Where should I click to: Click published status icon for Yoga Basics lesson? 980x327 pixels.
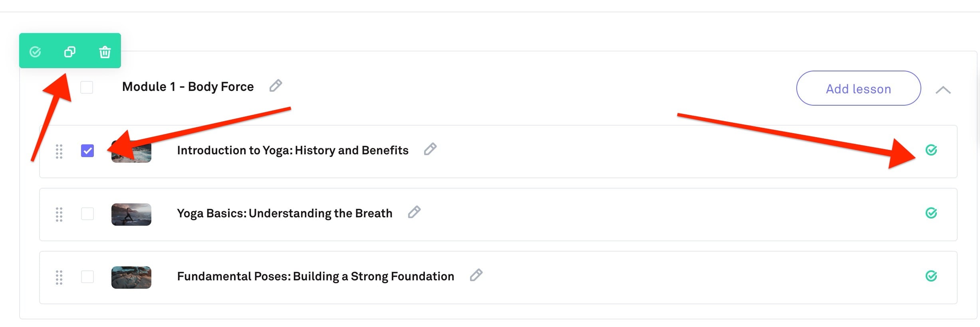click(931, 213)
